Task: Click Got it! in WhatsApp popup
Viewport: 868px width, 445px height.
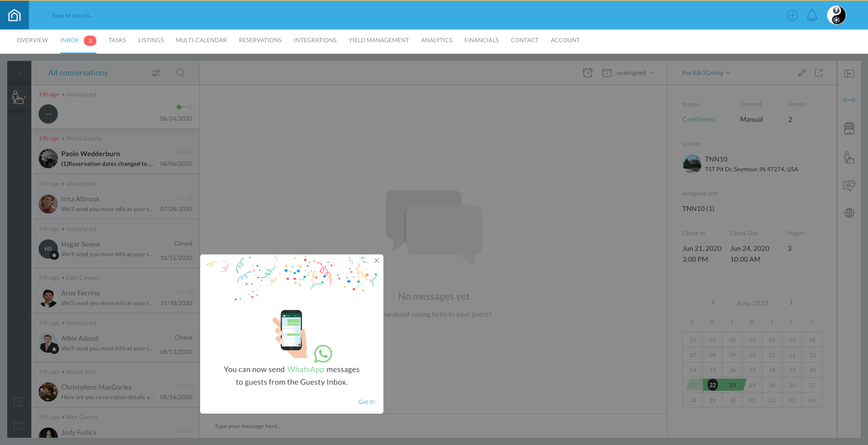Action: coord(366,402)
